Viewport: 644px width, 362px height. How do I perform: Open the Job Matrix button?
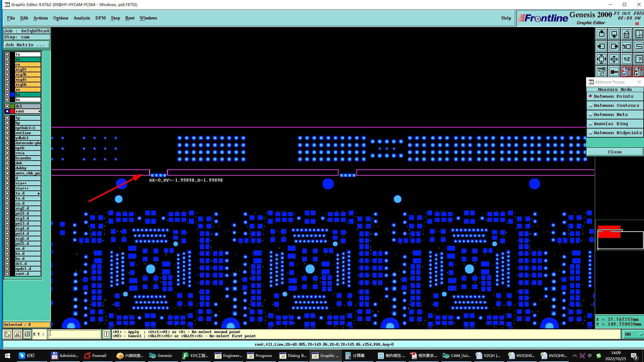(26, 45)
